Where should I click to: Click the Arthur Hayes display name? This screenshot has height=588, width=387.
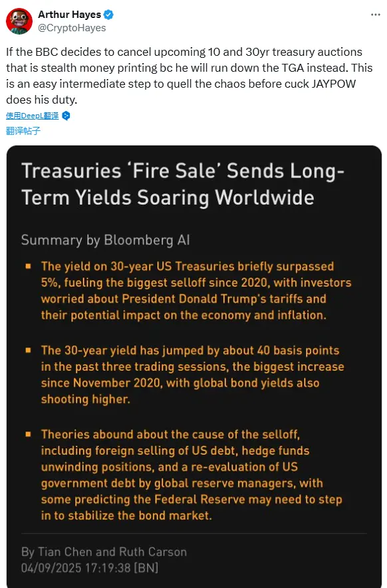pos(69,15)
